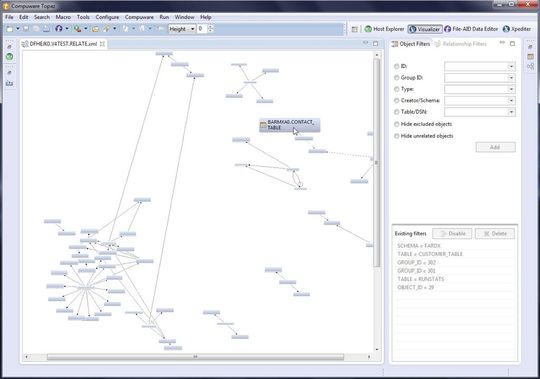Select OBJECT_ID = 29 filter row

[455, 287]
